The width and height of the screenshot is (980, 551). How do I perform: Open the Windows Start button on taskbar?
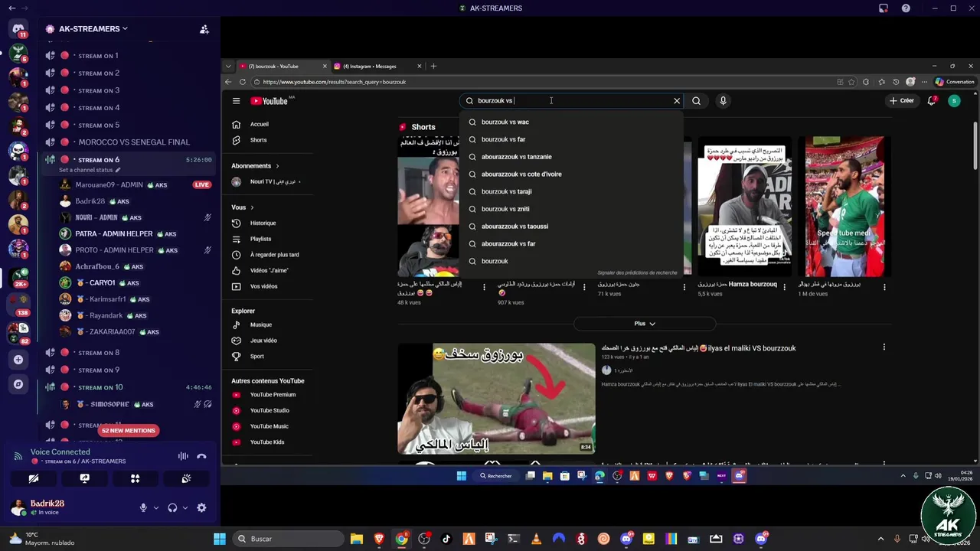pos(220,539)
